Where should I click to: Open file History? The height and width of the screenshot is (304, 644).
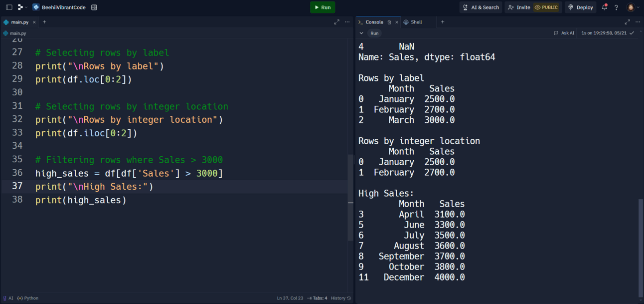(341, 298)
